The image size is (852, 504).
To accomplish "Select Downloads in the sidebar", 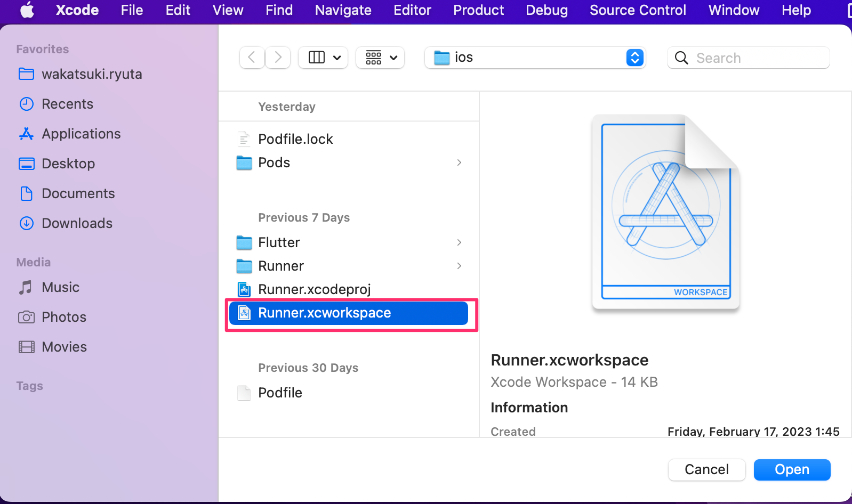I will click(x=77, y=223).
